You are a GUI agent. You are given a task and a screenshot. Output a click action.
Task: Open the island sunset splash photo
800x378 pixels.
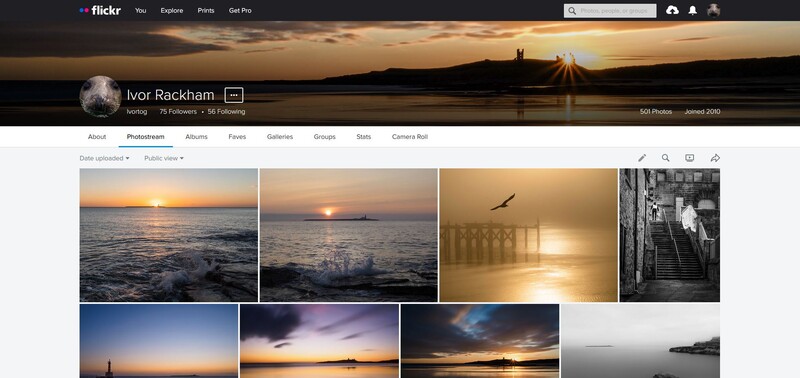point(348,235)
